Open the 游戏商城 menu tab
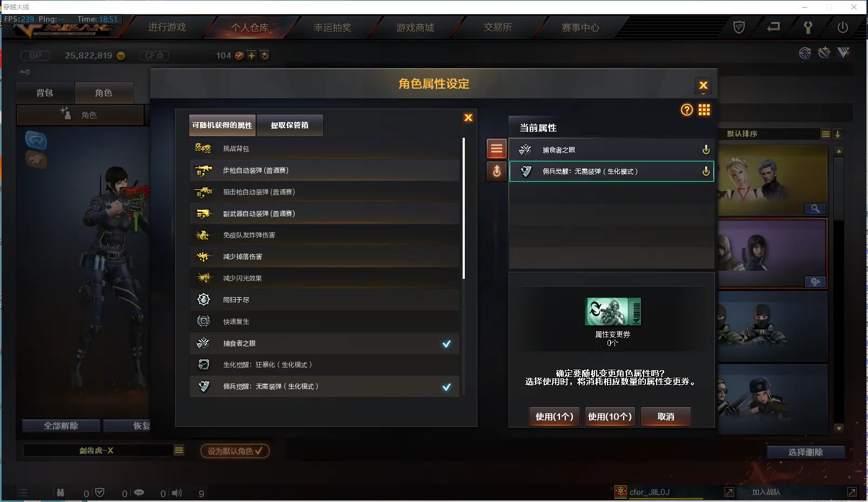 [x=415, y=28]
